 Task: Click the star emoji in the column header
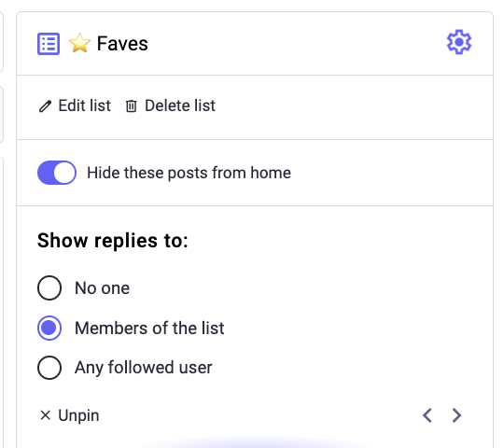[79, 43]
